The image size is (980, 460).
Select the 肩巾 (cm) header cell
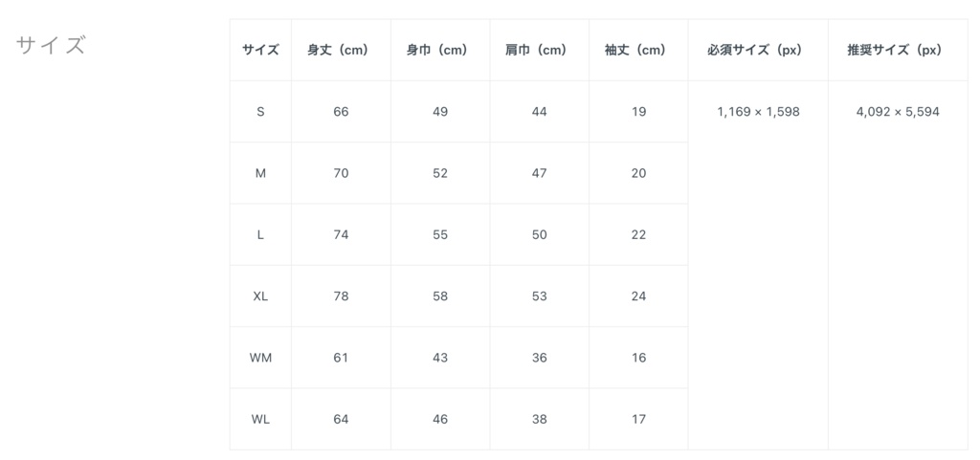[539, 51]
